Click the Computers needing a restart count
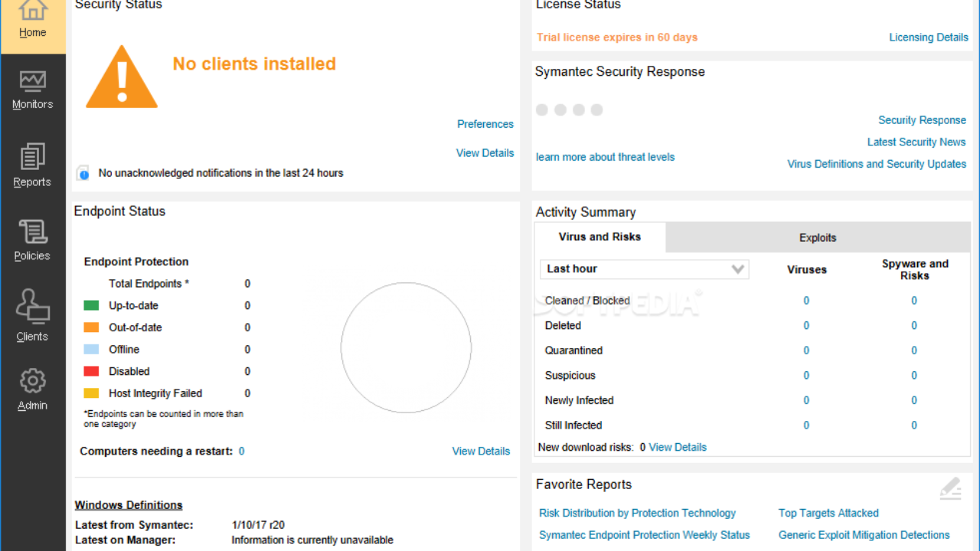This screenshot has width=980, height=551. (x=241, y=452)
